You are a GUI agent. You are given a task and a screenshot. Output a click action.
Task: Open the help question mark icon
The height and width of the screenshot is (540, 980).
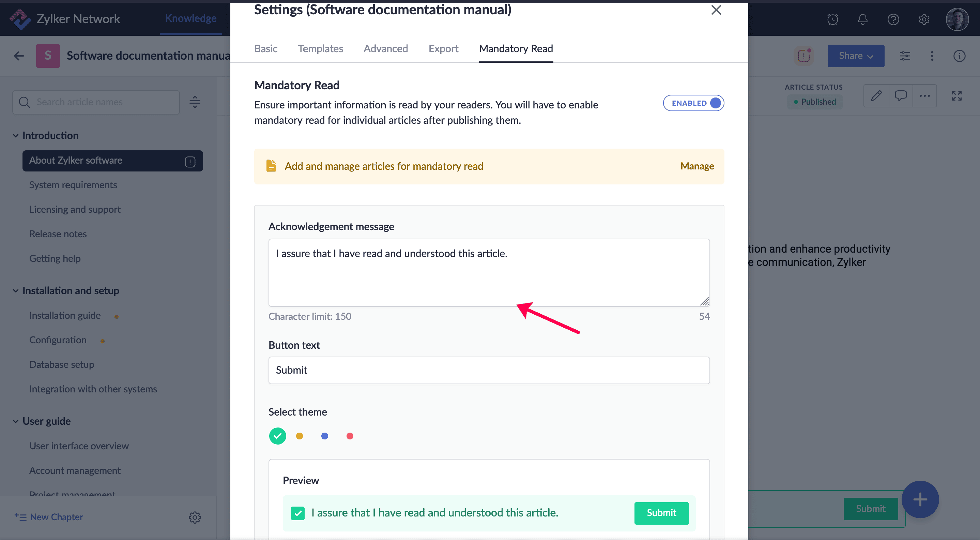(x=893, y=19)
